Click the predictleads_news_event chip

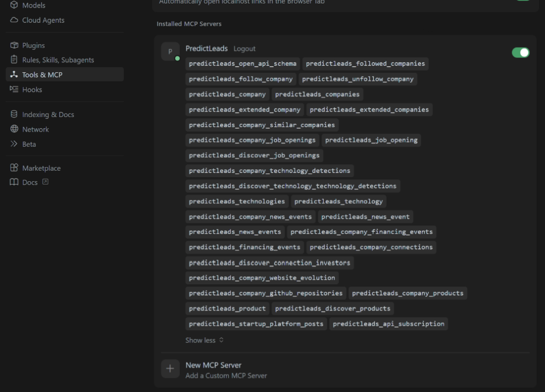click(x=365, y=217)
